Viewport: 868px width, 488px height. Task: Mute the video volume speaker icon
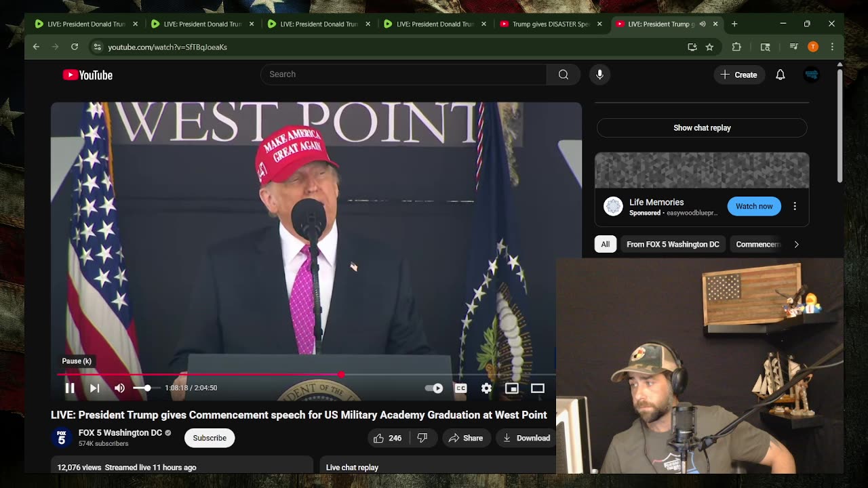(119, 388)
